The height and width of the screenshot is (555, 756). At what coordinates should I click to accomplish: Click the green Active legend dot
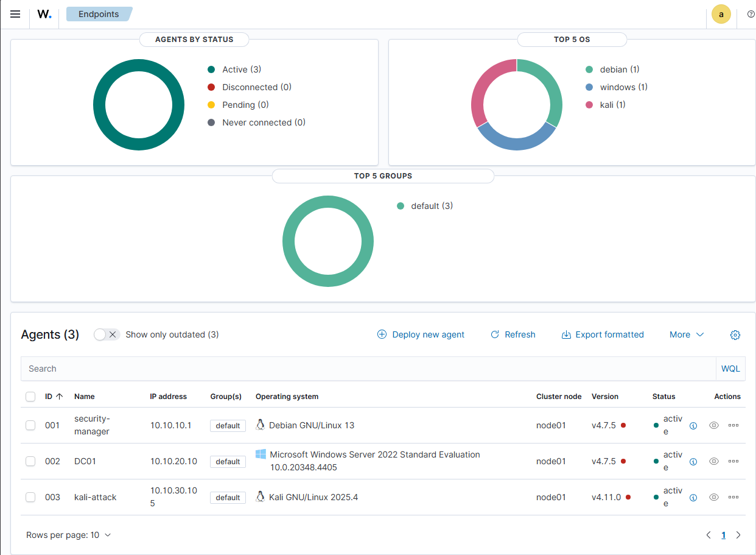pyautogui.click(x=212, y=69)
